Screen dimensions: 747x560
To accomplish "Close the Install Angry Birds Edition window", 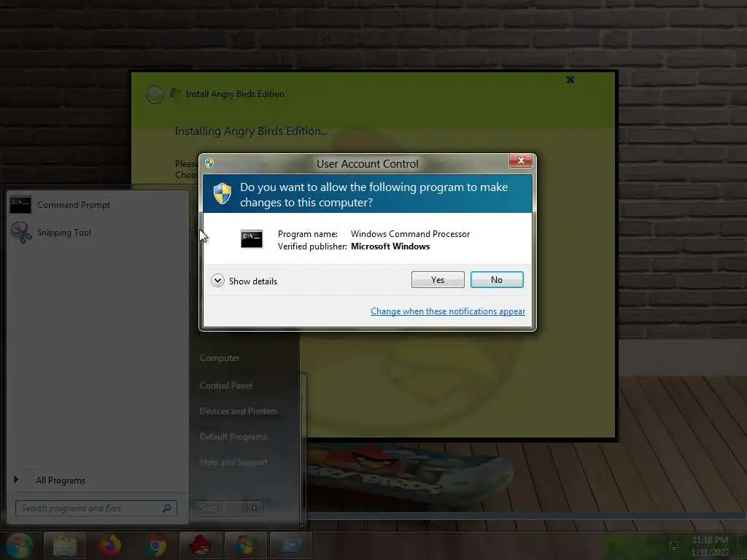I will click(570, 79).
